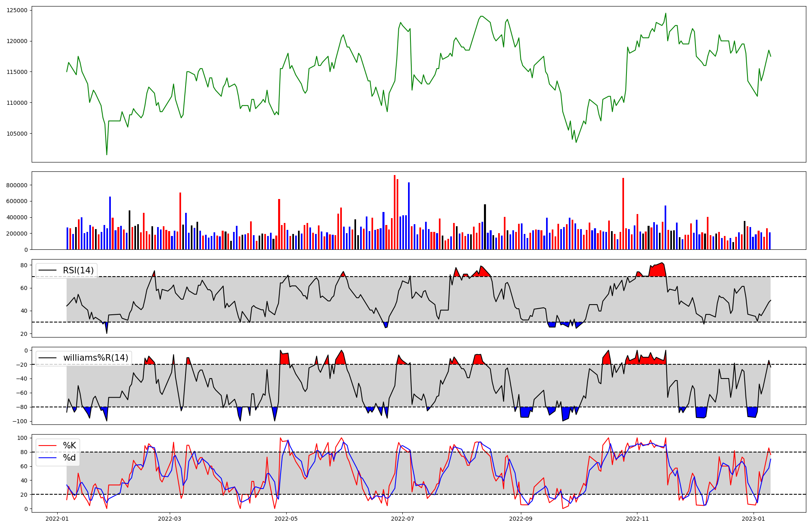The width and height of the screenshot is (812, 528).
Task: Click the 2022-11 x-axis date label
Action: tap(637, 519)
